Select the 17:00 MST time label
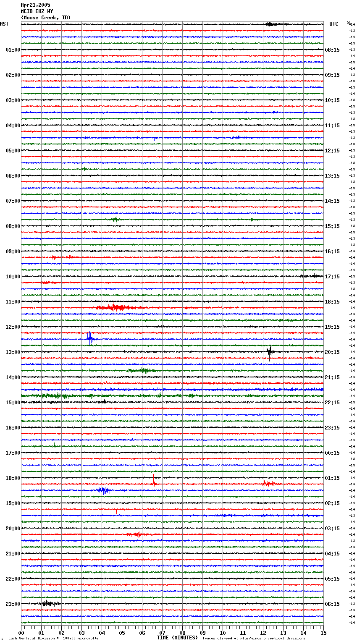Image resolution: width=357 pixels, height=644 pixels. pos(13,453)
